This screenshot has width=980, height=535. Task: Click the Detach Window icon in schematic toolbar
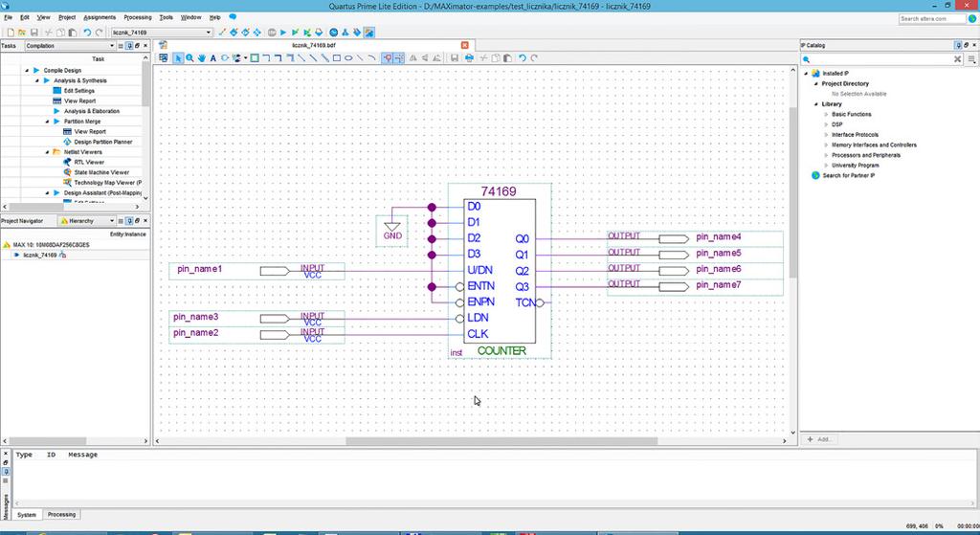pyautogui.click(x=163, y=58)
